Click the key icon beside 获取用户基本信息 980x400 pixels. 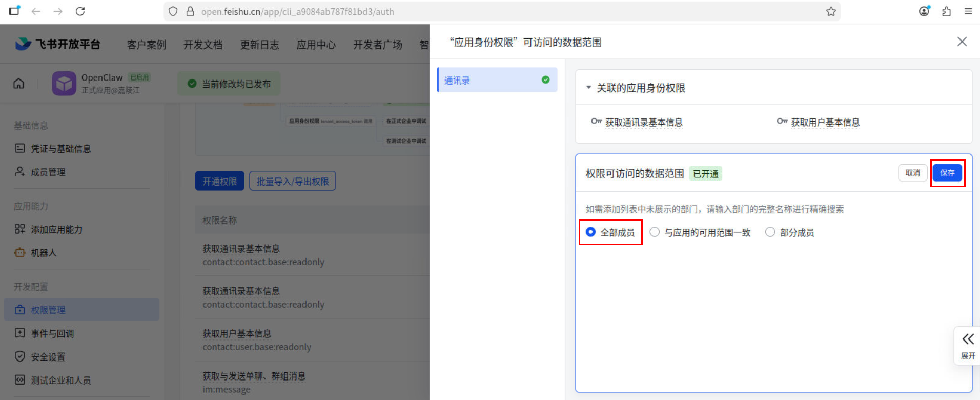pos(782,122)
